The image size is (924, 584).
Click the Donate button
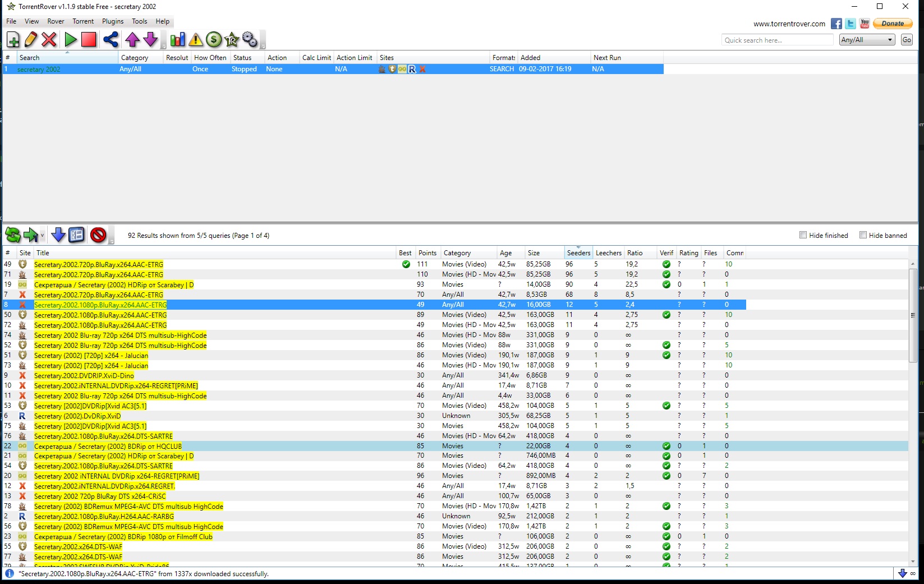(892, 24)
